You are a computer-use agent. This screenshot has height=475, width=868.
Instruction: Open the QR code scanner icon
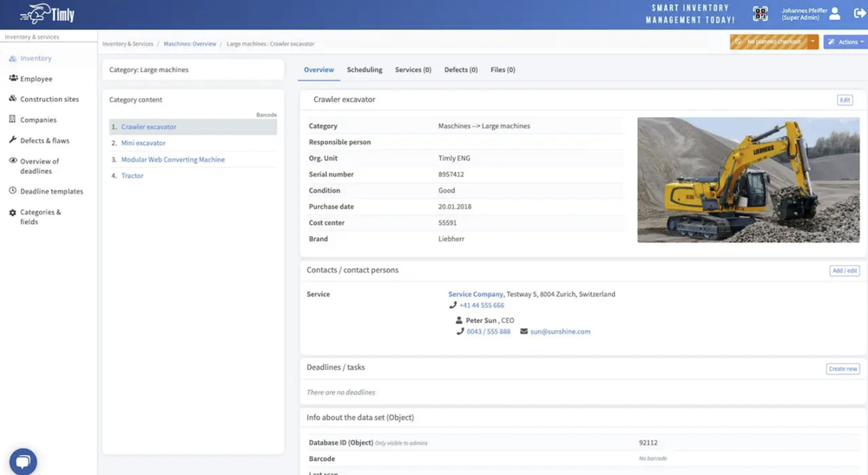[760, 13]
